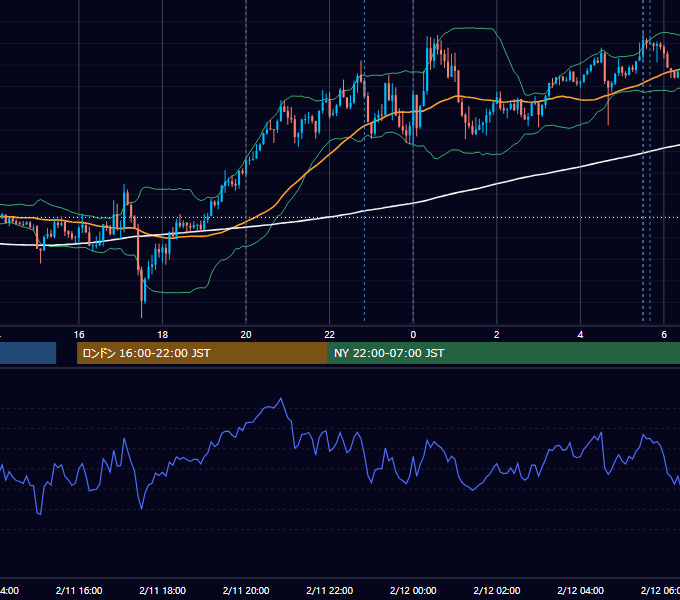Click the 6 hour label on price chart axis
680x600 pixels.
click(664, 335)
